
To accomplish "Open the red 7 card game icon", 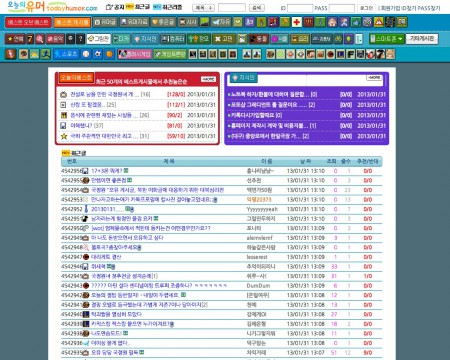I will (380, 54).
